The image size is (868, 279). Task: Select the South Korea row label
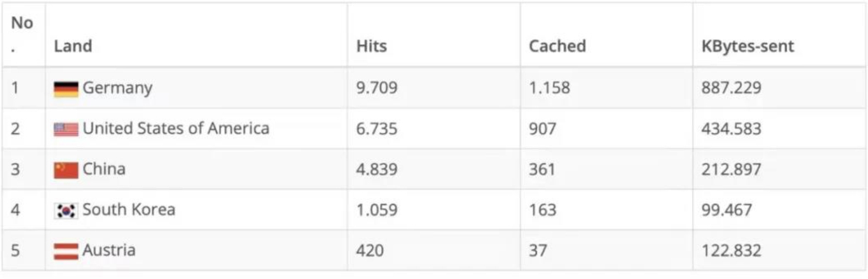pyautogui.click(x=129, y=210)
